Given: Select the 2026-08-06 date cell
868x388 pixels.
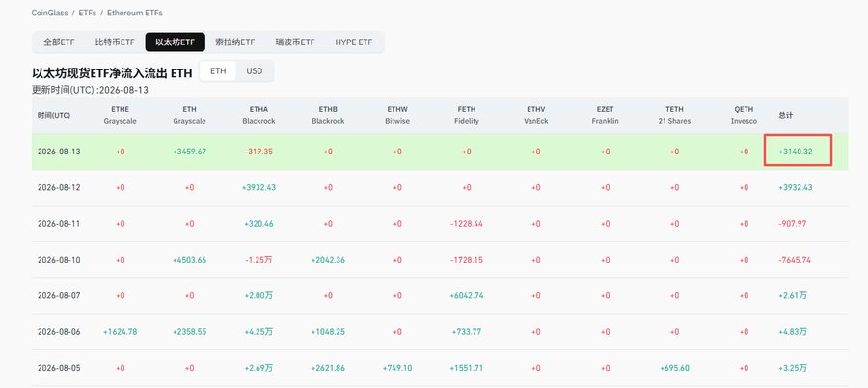Looking at the screenshot, I should pyautogui.click(x=59, y=331).
